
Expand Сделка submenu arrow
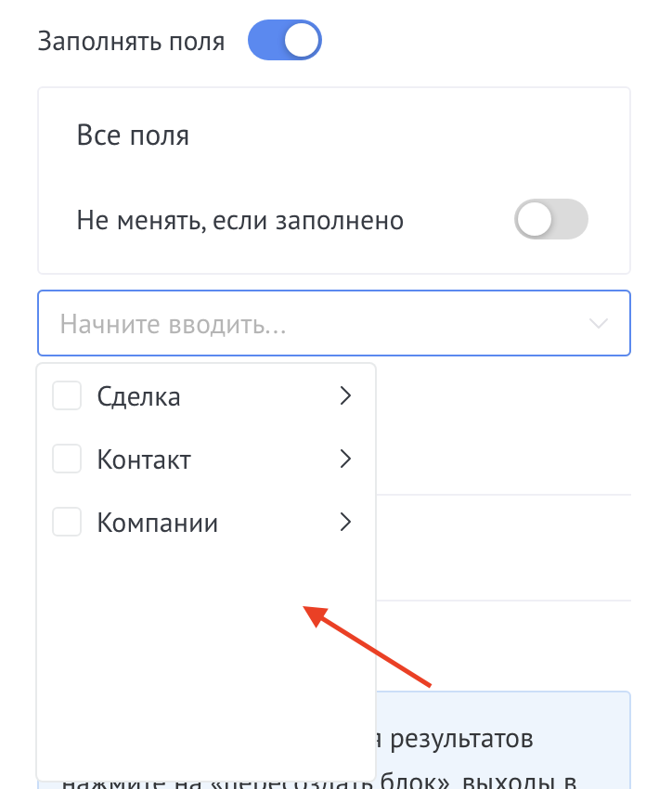pos(345,396)
